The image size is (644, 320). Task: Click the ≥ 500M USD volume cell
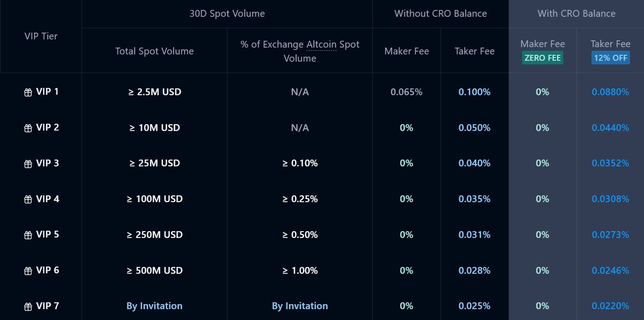coord(155,271)
